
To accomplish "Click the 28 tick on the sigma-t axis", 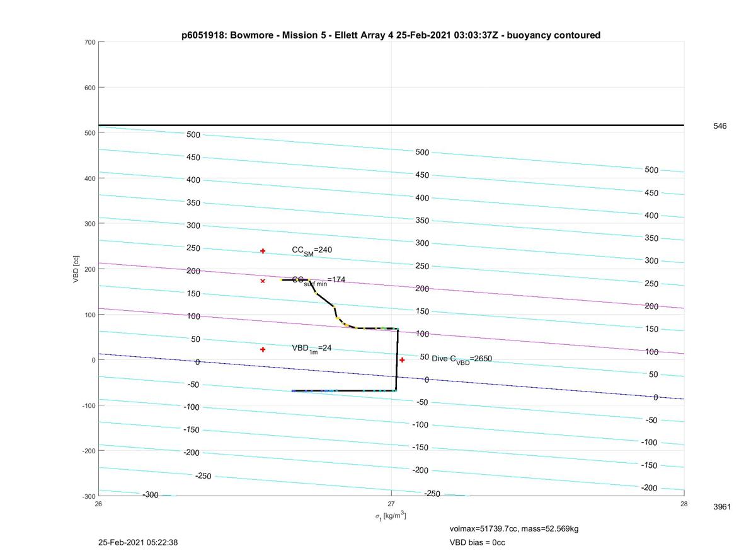I will click(x=684, y=503).
